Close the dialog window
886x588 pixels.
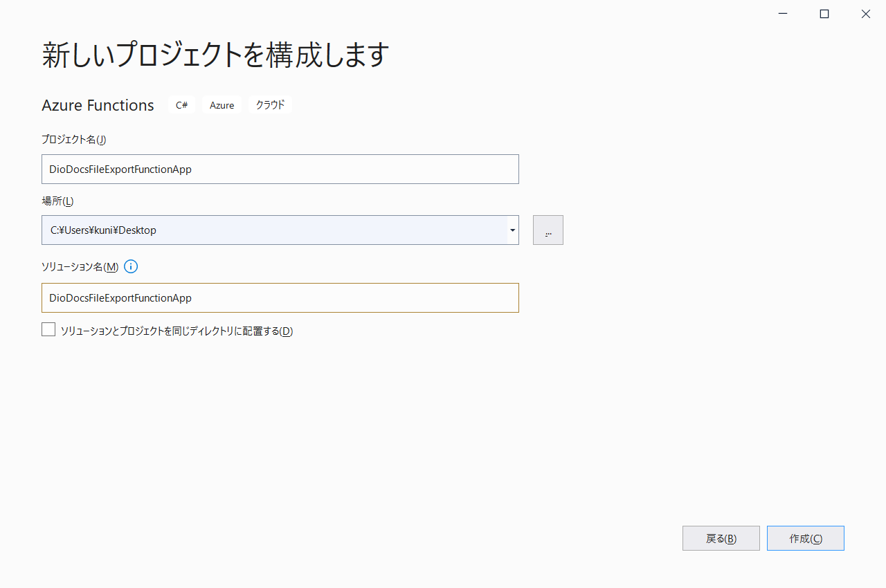click(865, 14)
